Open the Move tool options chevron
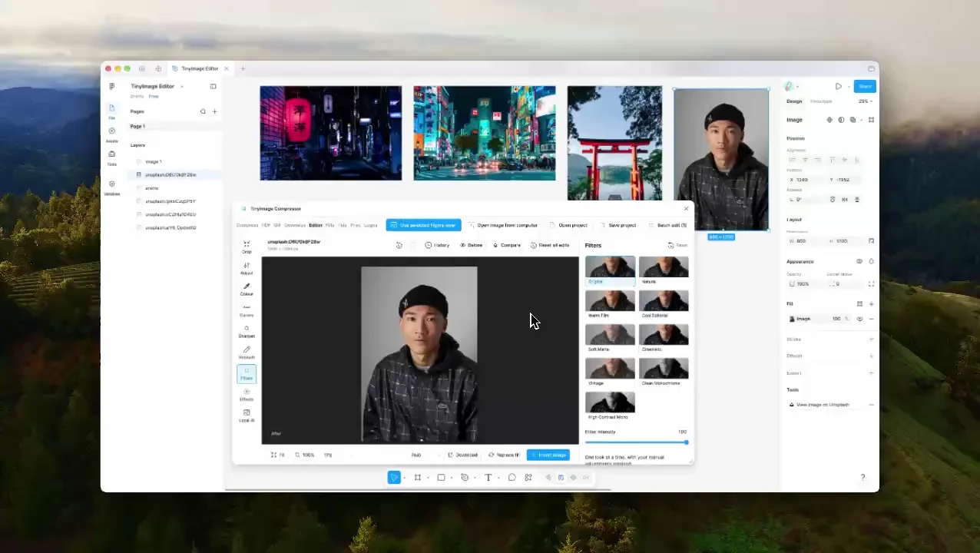Viewport: 980px width, 553px height. 404,478
